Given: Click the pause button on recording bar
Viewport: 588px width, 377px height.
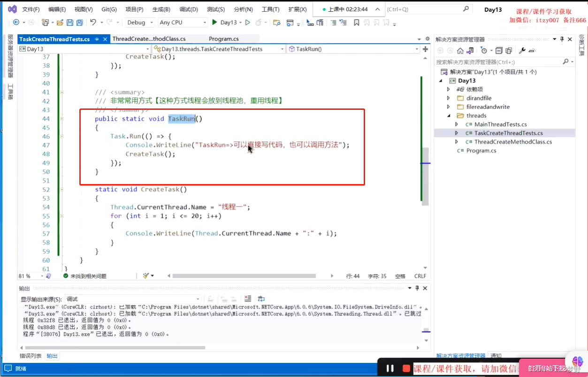Looking at the screenshot, I should [389, 369].
